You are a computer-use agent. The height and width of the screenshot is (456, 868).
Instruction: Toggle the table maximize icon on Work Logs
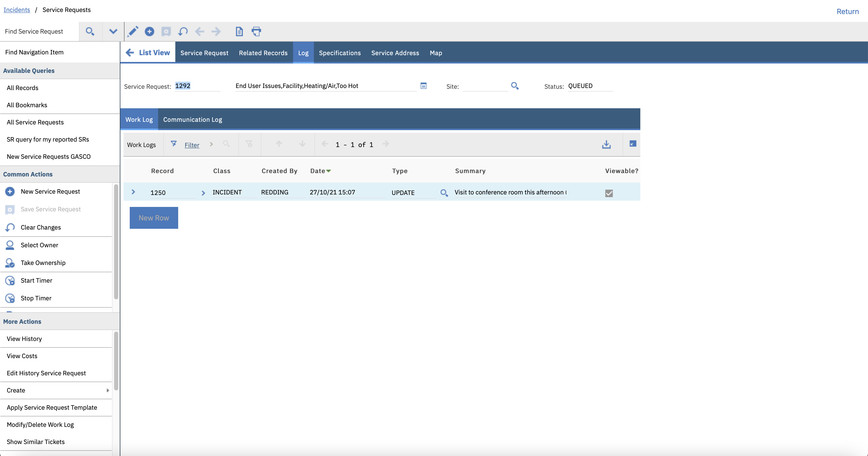coord(632,143)
